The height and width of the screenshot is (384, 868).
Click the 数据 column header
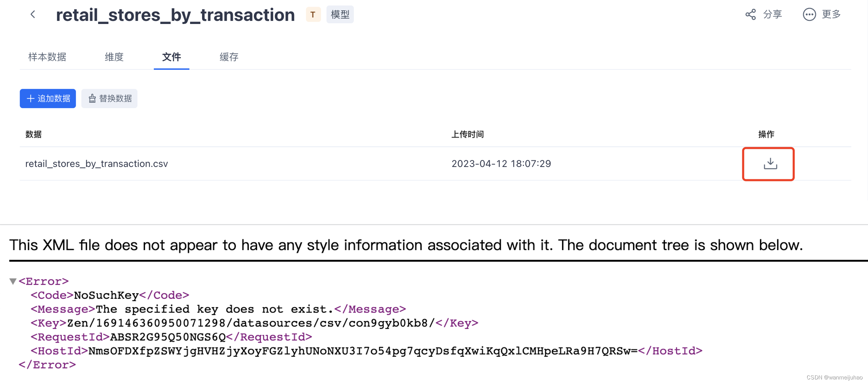33,134
